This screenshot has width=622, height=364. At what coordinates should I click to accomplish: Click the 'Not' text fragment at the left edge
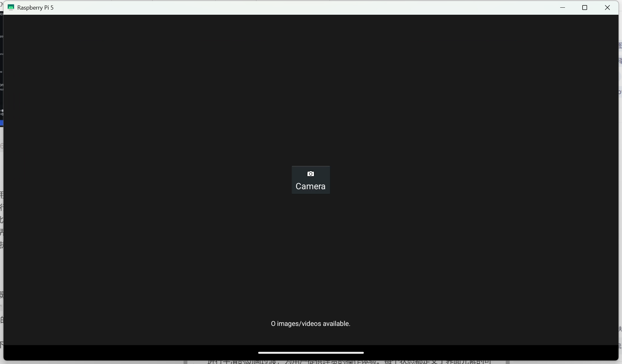tap(1, 90)
